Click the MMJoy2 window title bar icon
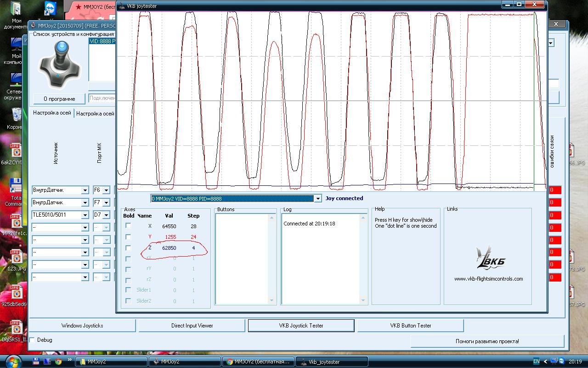Screen dimensions: 588x368 33,26
